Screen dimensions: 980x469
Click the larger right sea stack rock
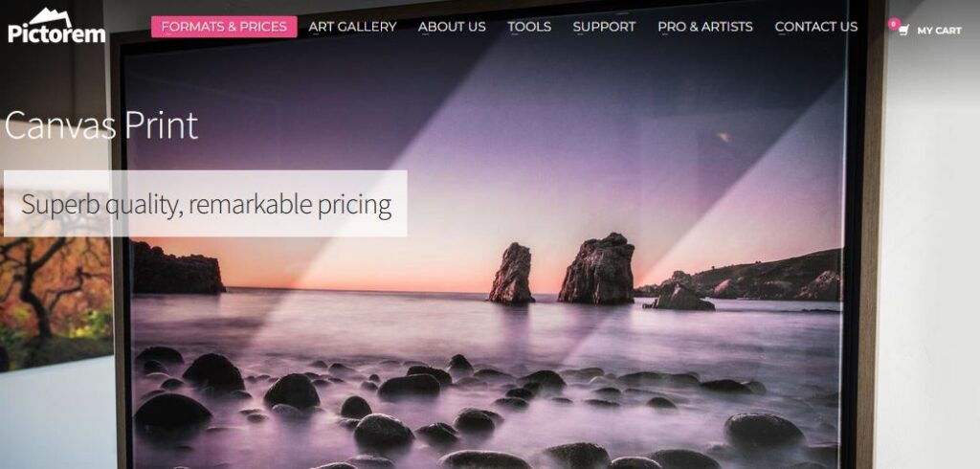tap(597, 269)
